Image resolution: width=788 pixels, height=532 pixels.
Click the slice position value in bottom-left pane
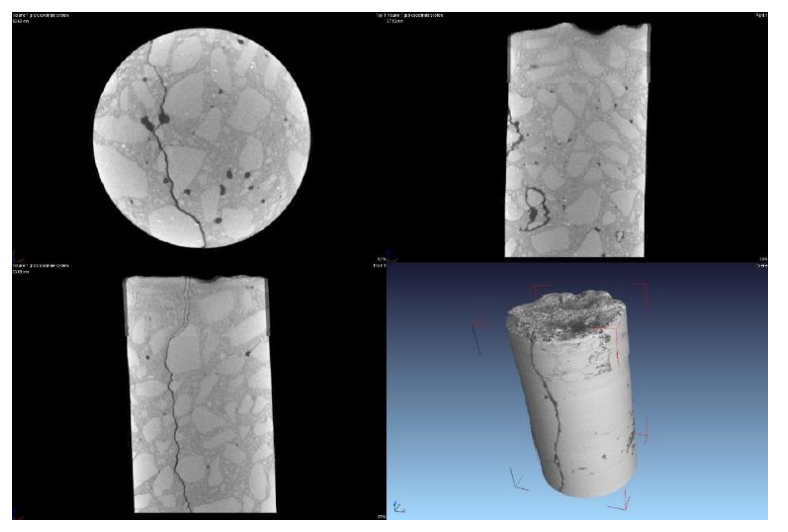pyautogui.click(x=20, y=272)
